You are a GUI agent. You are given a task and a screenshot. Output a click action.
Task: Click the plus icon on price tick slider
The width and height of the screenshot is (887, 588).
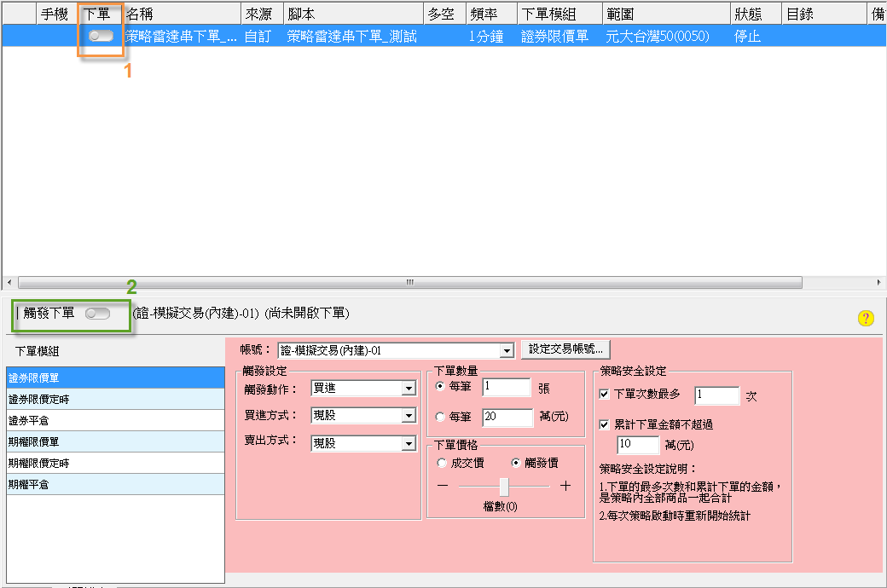[x=565, y=486]
